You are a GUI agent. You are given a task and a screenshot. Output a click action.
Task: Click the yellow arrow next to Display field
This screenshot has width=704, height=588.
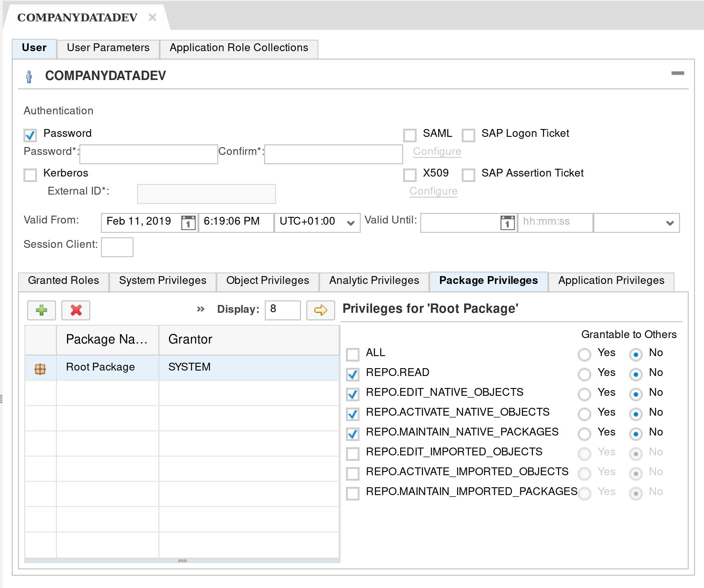pyautogui.click(x=320, y=310)
